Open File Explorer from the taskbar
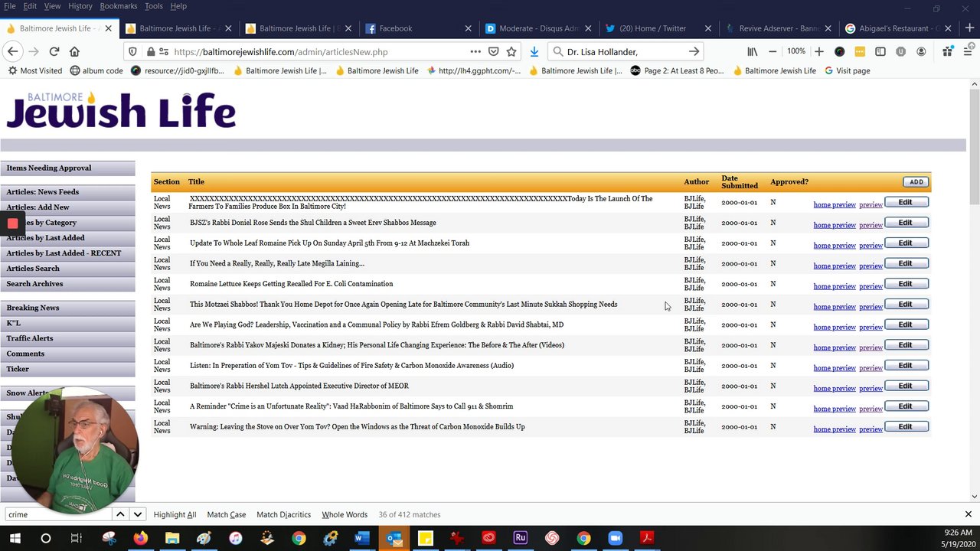 coord(172,538)
